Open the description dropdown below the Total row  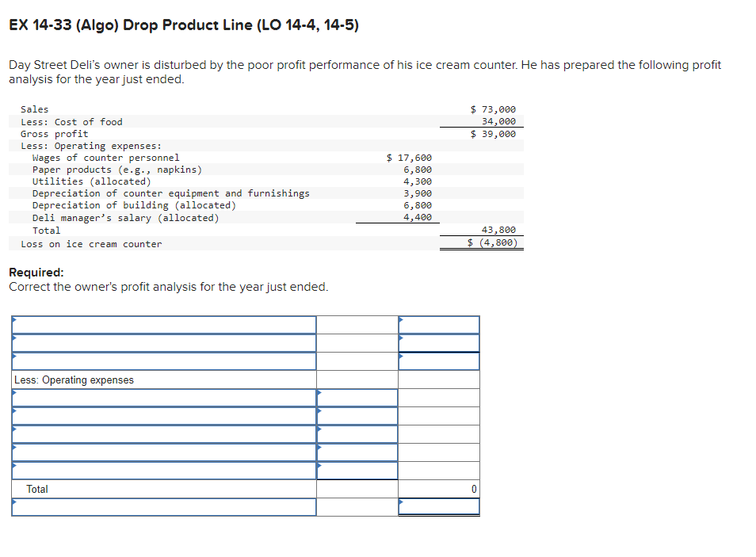click(x=162, y=507)
